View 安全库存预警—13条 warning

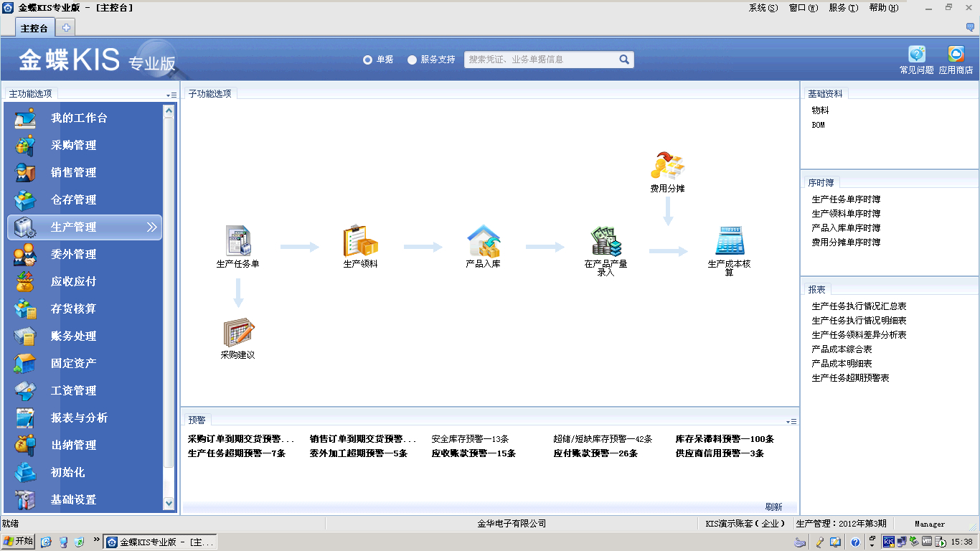[470, 439]
